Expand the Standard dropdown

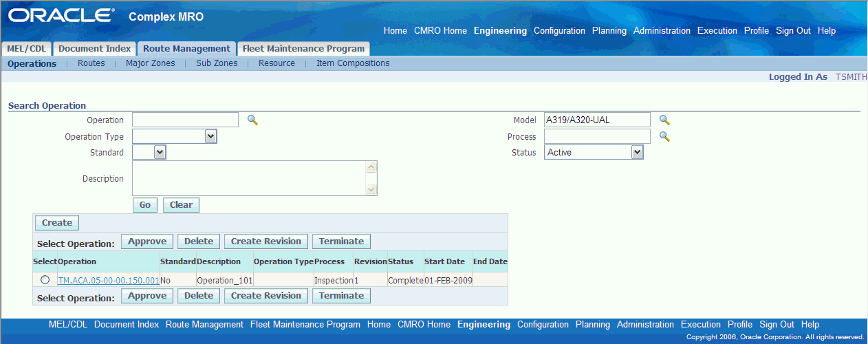160,152
